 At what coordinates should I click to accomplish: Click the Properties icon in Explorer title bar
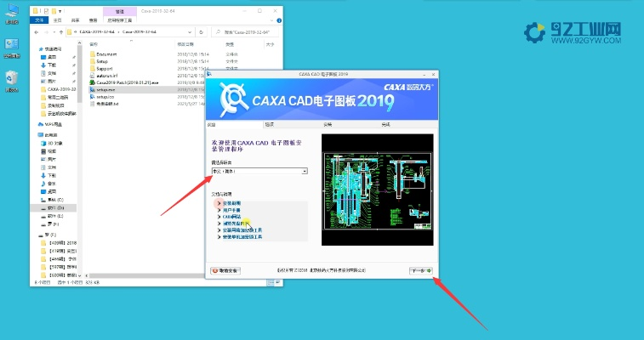point(46,11)
